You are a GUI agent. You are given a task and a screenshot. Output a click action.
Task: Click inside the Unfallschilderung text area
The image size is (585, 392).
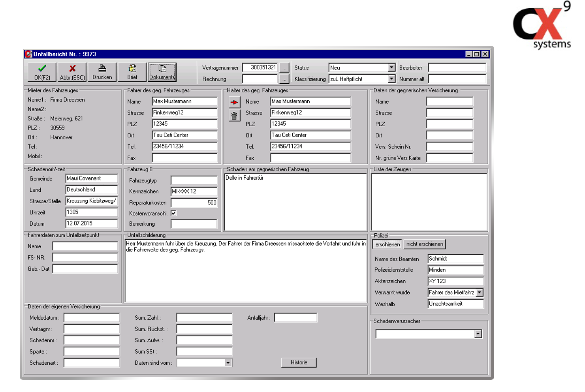[245, 270]
